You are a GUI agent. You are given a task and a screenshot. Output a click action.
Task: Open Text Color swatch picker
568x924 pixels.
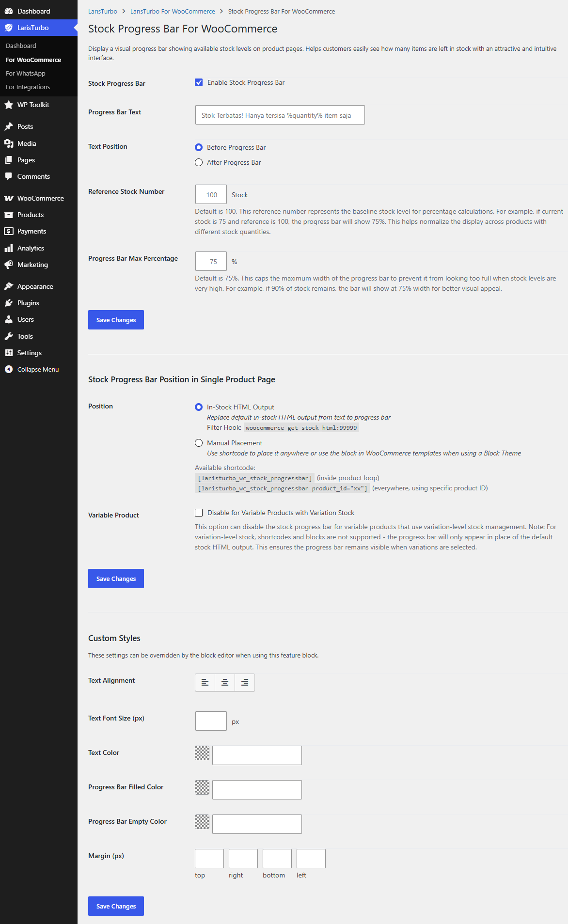pyautogui.click(x=202, y=753)
